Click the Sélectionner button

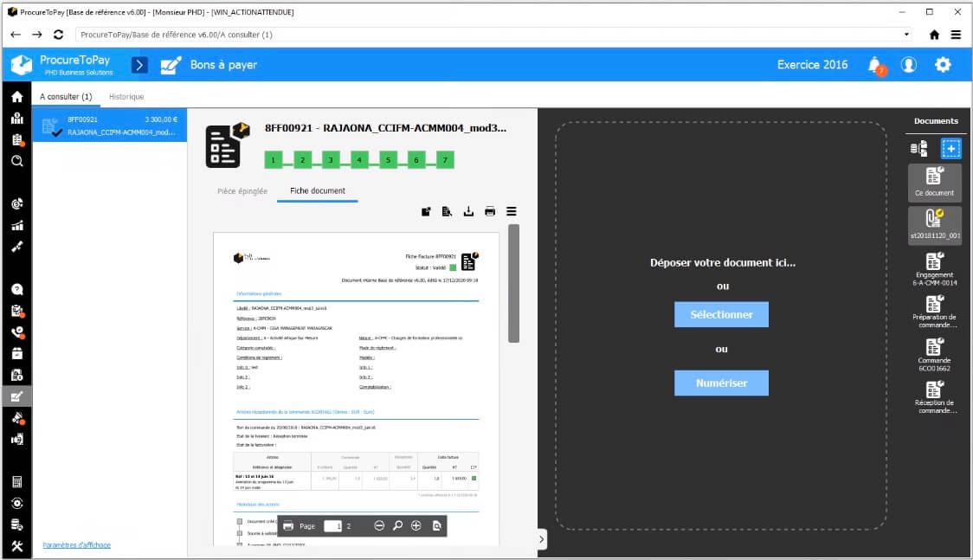point(721,314)
